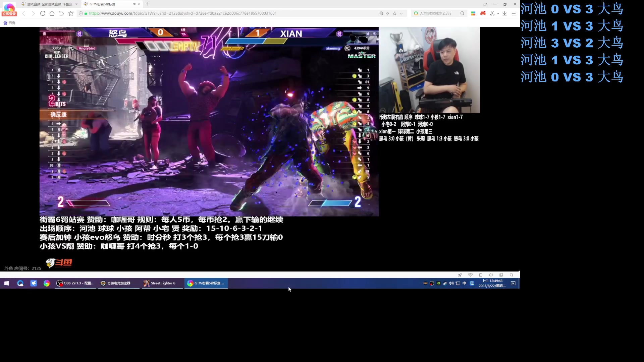
Task: Open the system volume tray icon
Action: 451,283
